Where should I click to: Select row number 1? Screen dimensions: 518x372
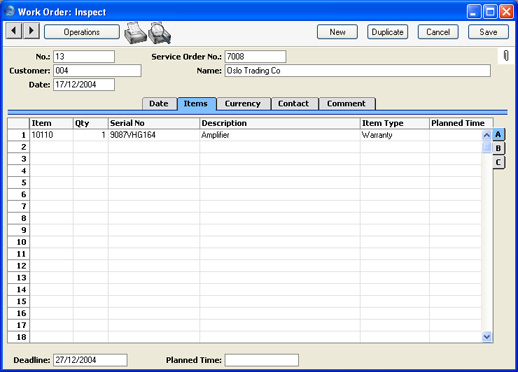[x=19, y=135]
